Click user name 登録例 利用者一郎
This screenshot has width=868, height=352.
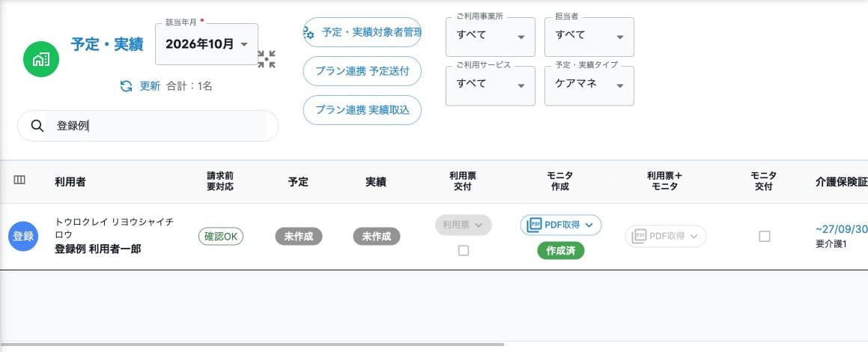pos(98,249)
